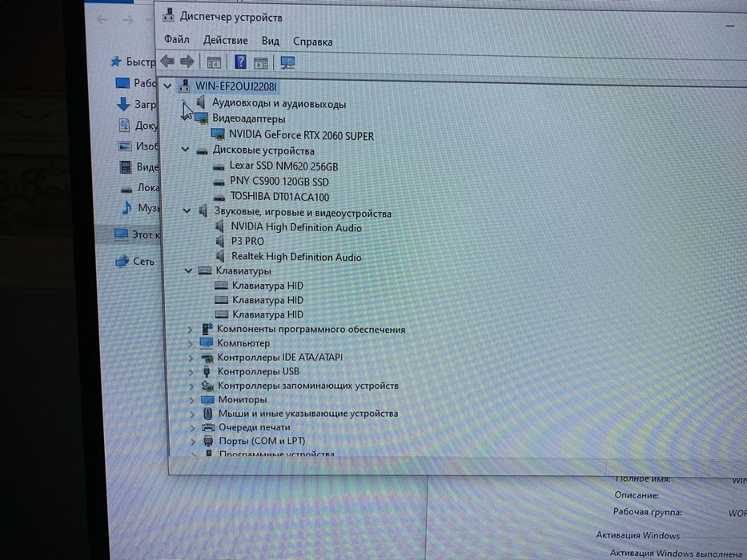
Task: Click the Мыши и иные указывающие устройства icon
Action: pos(207,414)
